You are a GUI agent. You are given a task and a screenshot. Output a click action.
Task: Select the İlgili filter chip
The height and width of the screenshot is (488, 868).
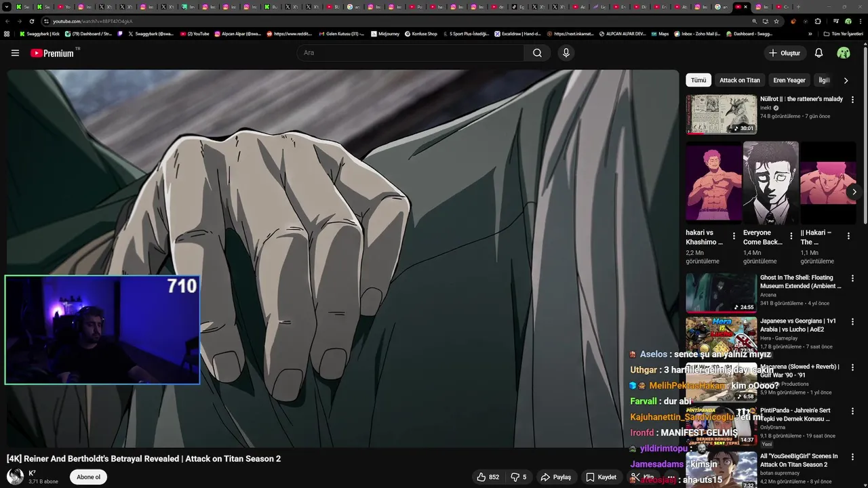(825, 80)
